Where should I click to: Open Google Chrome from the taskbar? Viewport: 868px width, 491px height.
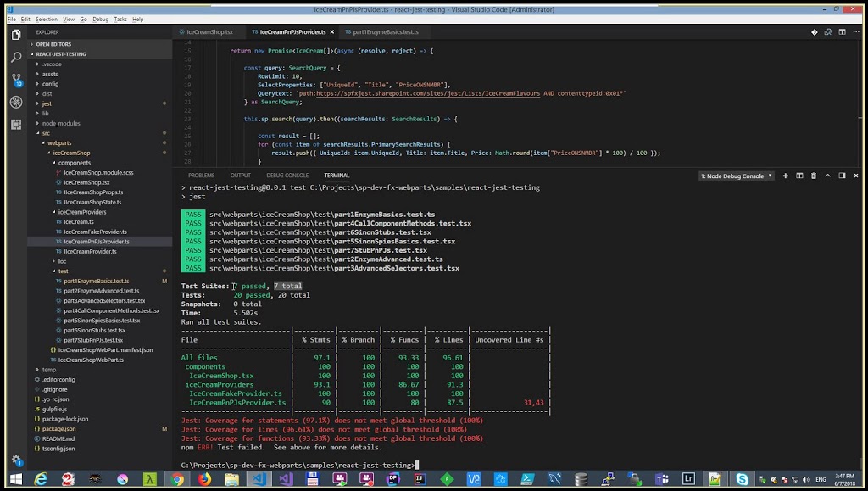(177, 479)
